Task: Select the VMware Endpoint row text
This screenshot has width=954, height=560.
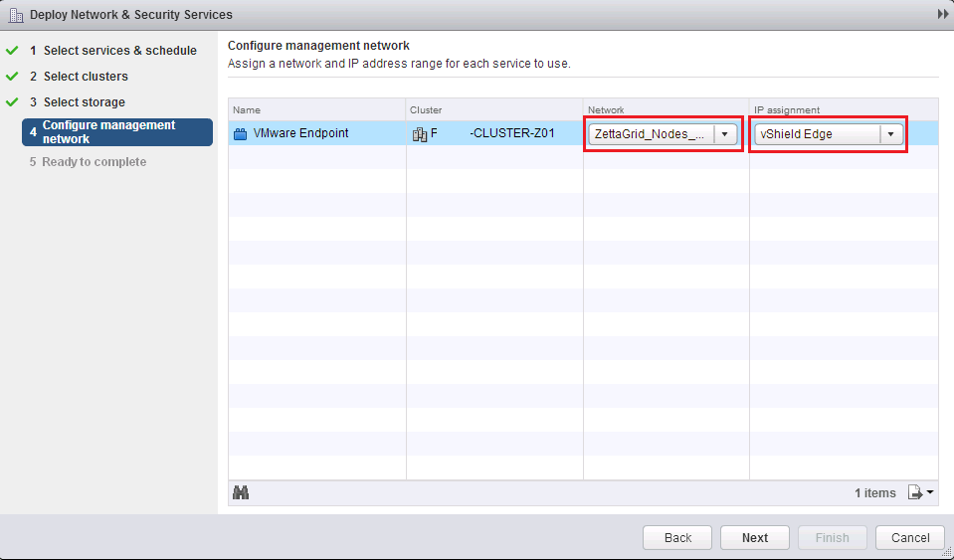Action: pos(301,133)
